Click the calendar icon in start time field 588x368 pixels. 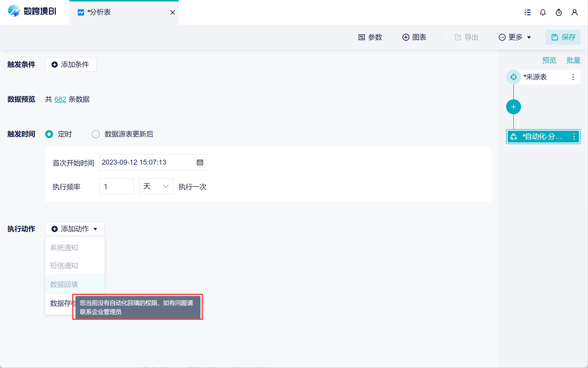click(x=200, y=162)
